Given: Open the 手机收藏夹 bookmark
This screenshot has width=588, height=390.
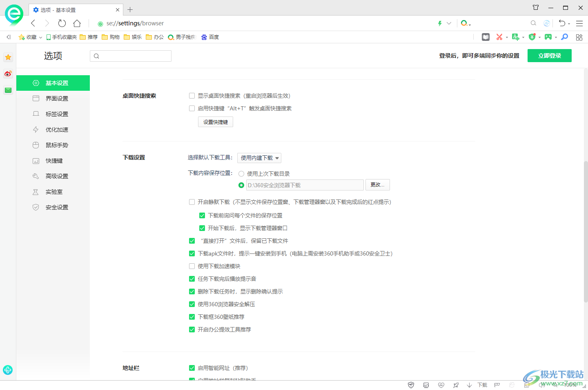Looking at the screenshot, I should click(x=62, y=37).
